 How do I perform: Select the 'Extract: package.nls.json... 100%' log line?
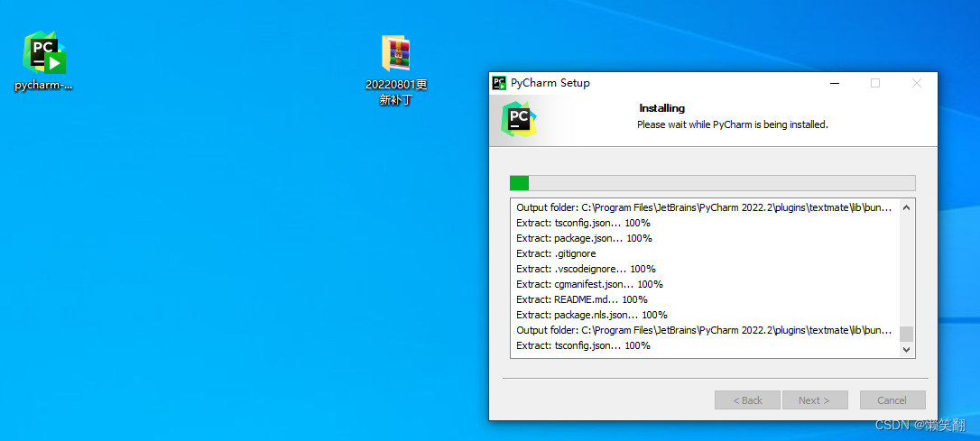pos(592,315)
